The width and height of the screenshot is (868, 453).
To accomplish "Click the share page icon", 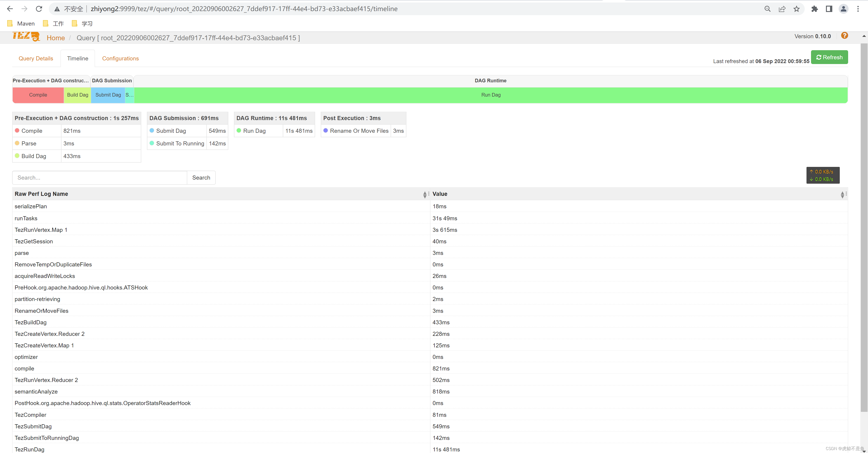I will [782, 9].
